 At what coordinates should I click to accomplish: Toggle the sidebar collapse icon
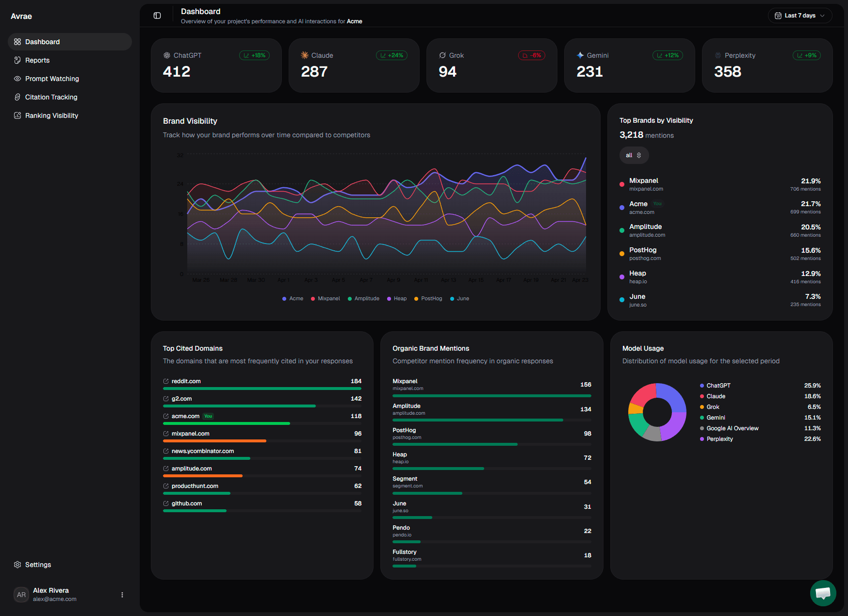[157, 16]
